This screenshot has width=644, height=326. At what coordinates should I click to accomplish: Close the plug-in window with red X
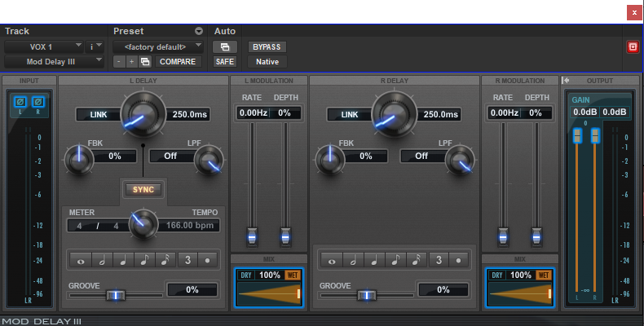(x=634, y=12)
